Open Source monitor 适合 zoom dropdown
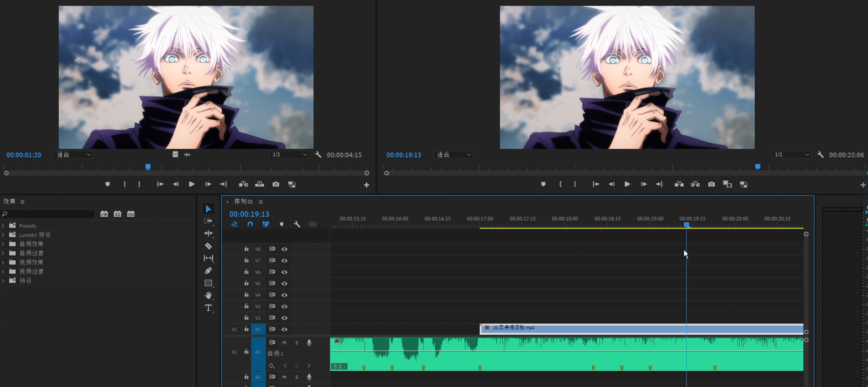The height and width of the screenshot is (387, 868). pos(74,155)
